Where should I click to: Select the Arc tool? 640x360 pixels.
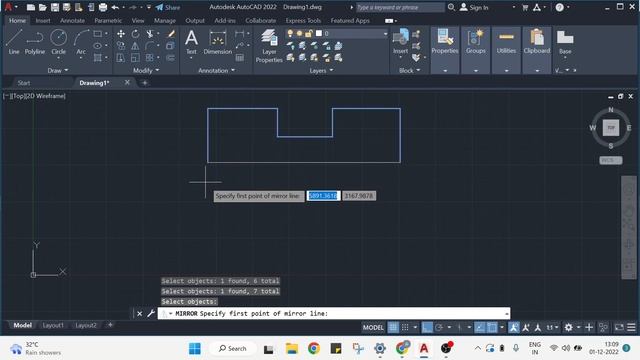[x=81, y=42]
